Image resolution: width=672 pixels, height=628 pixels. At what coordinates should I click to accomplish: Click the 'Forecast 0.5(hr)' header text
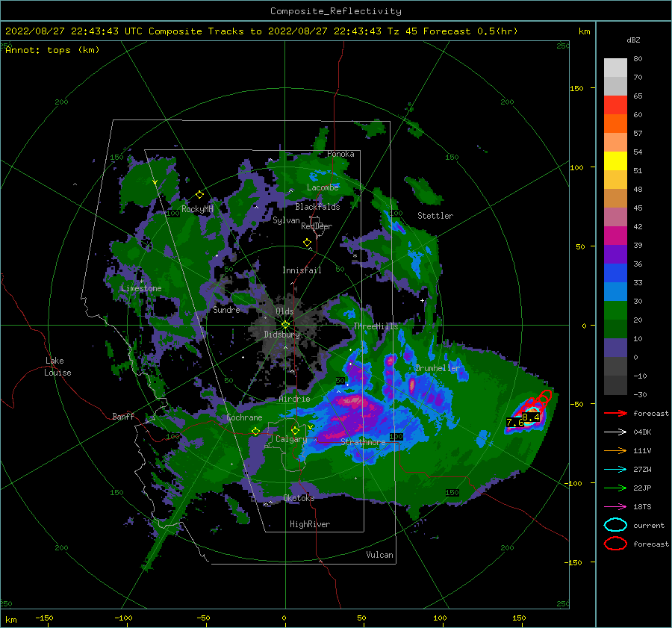pyautogui.click(x=470, y=31)
